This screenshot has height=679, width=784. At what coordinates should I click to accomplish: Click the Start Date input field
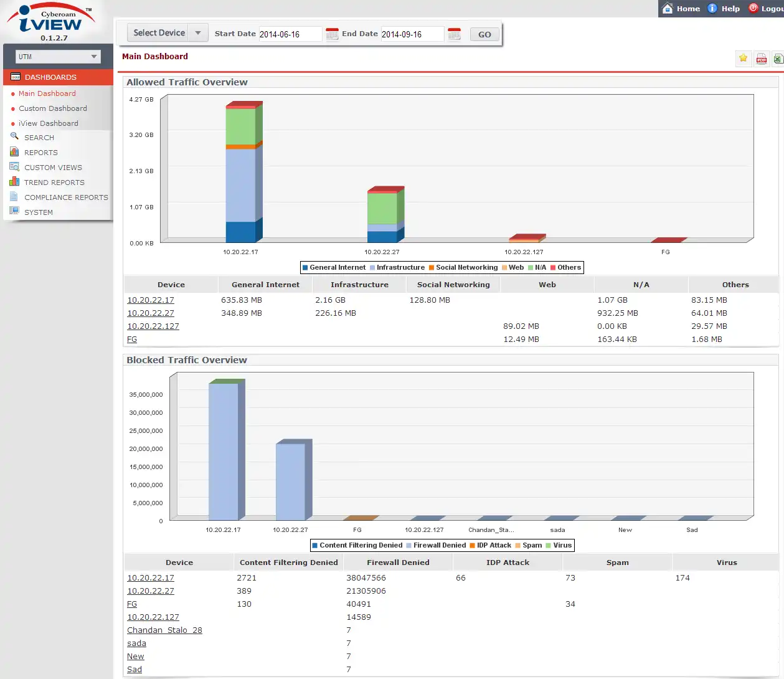tap(290, 34)
